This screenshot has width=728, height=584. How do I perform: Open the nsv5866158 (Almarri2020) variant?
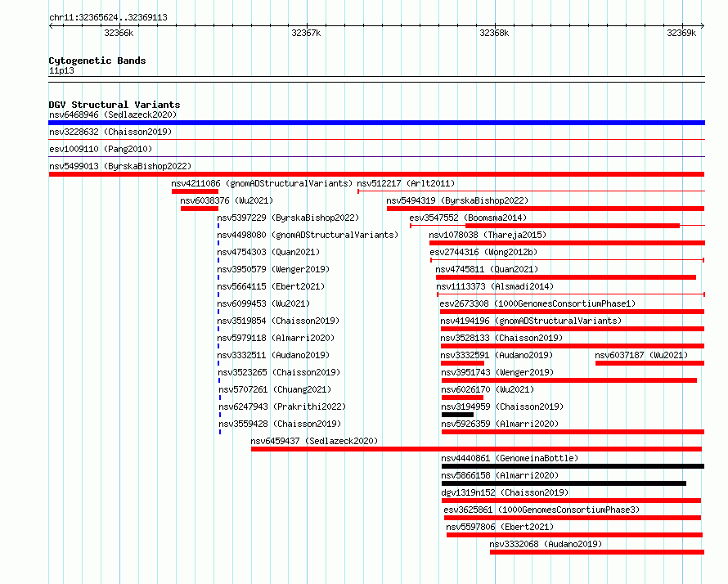[x=500, y=475]
